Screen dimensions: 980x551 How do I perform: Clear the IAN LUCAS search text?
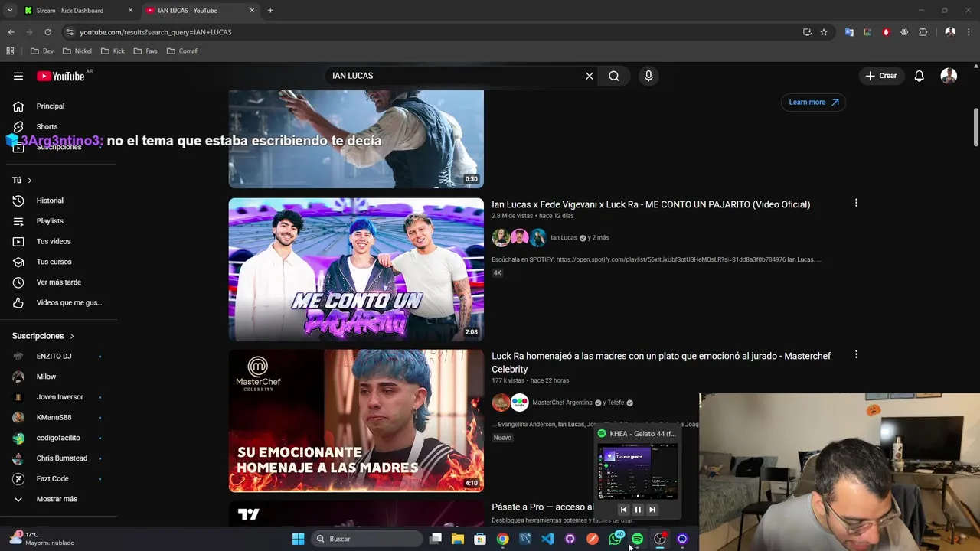(590, 76)
